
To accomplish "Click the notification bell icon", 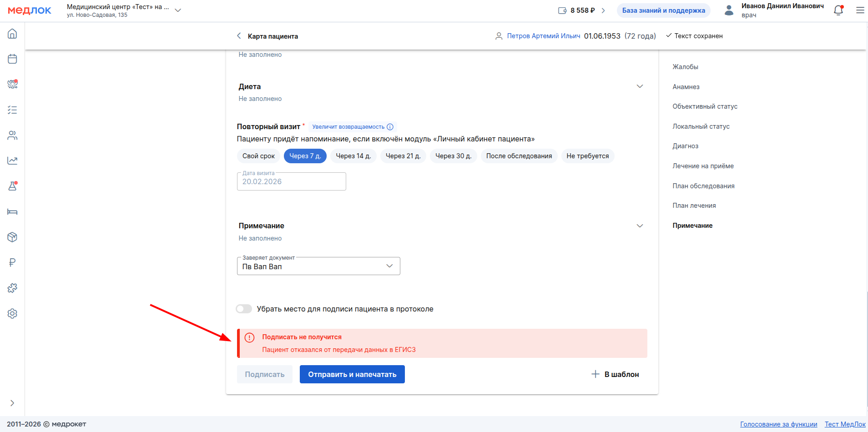I will 838,10.
